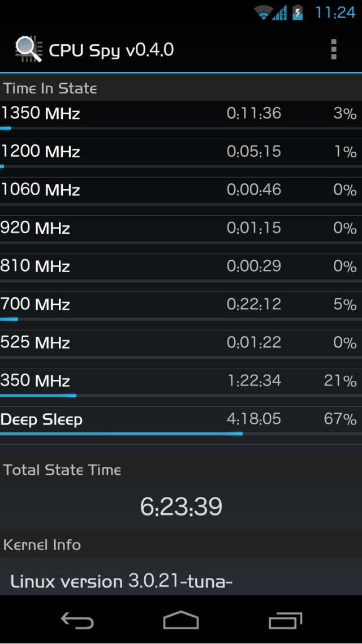Tap the Android back navigation button

77,620
